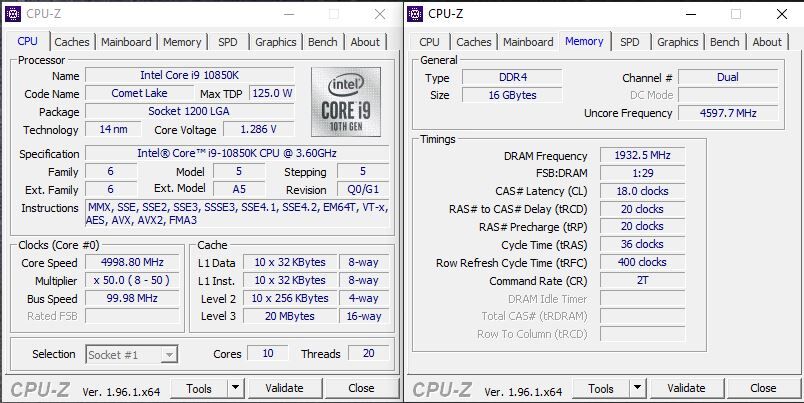
Task: Open the About tab in the right window
Action: [767, 42]
